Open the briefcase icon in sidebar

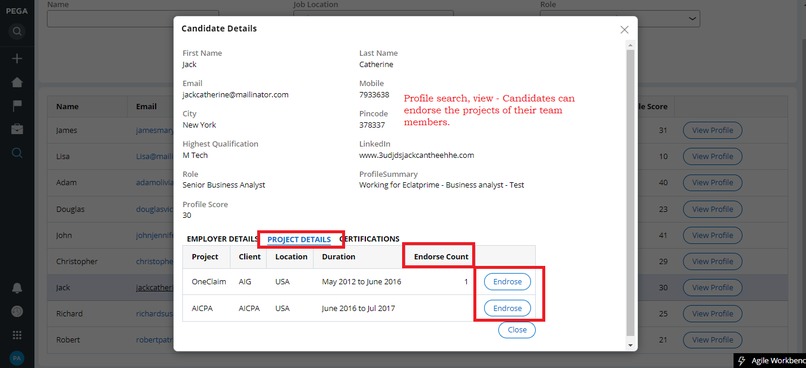point(17,129)
